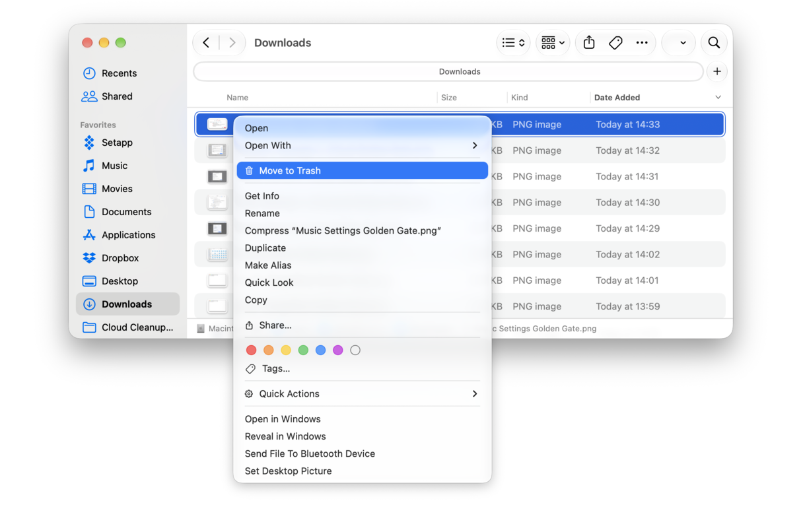Go forward with the right chevron button

coord(232,43)
